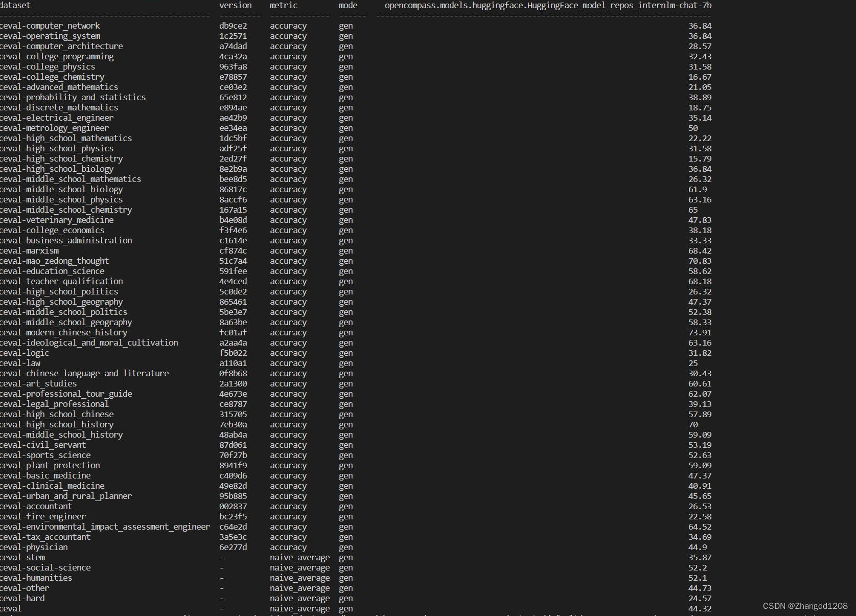The image size is (856, 616).
Task: Click ceval-legal_professional dataset name
Action: point(55,404)
